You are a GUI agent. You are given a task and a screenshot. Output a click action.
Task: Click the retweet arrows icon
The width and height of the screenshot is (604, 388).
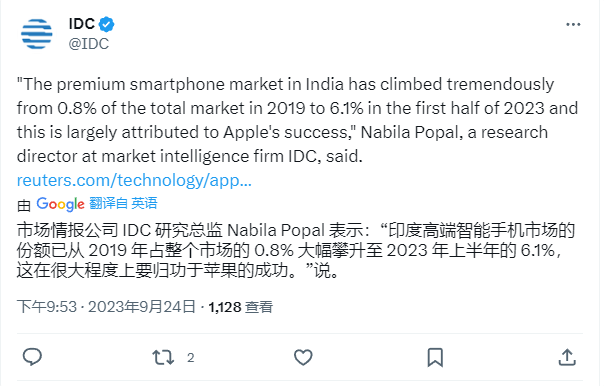(x=163, y=357)
